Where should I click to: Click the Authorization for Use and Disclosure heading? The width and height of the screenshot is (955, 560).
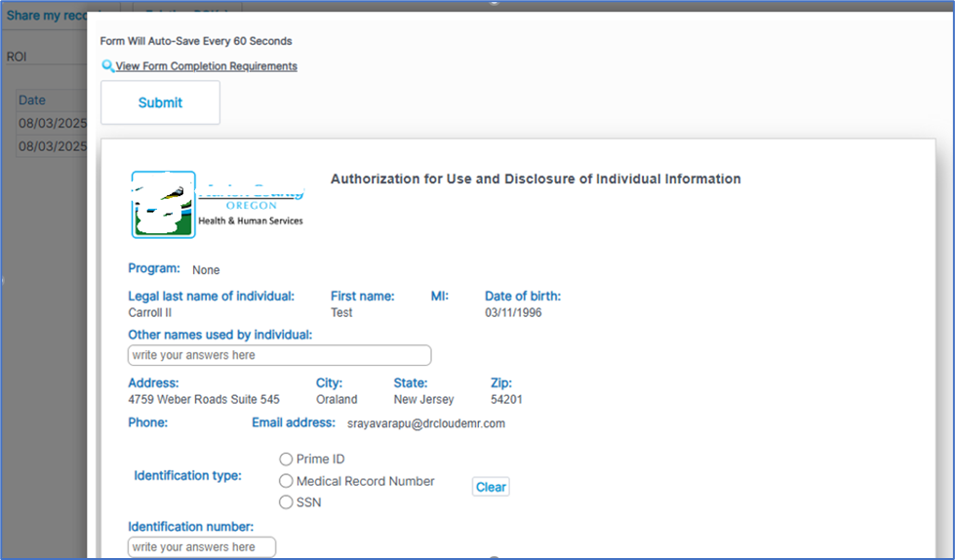click(536, 180)
